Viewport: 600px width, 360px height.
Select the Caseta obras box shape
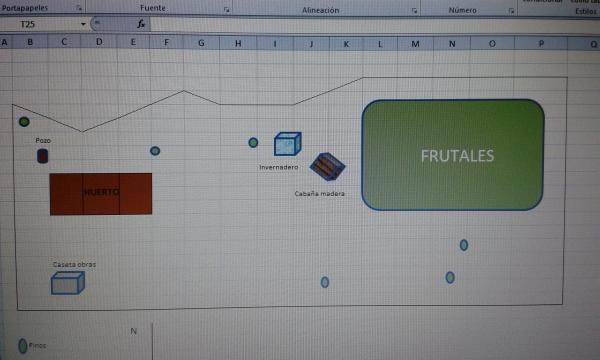(x=68, y=283)
